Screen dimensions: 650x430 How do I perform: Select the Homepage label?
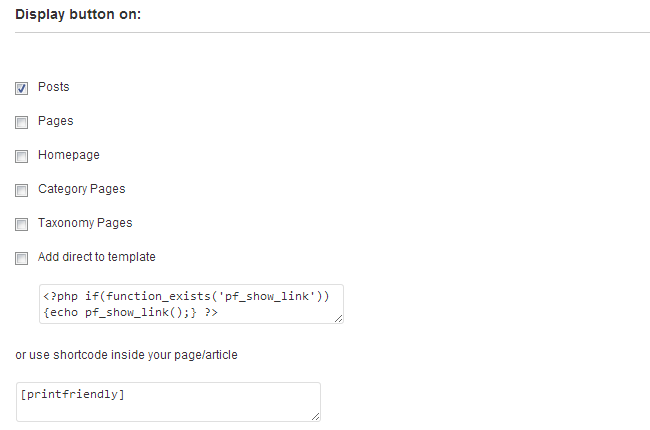(x=69, y=155)
